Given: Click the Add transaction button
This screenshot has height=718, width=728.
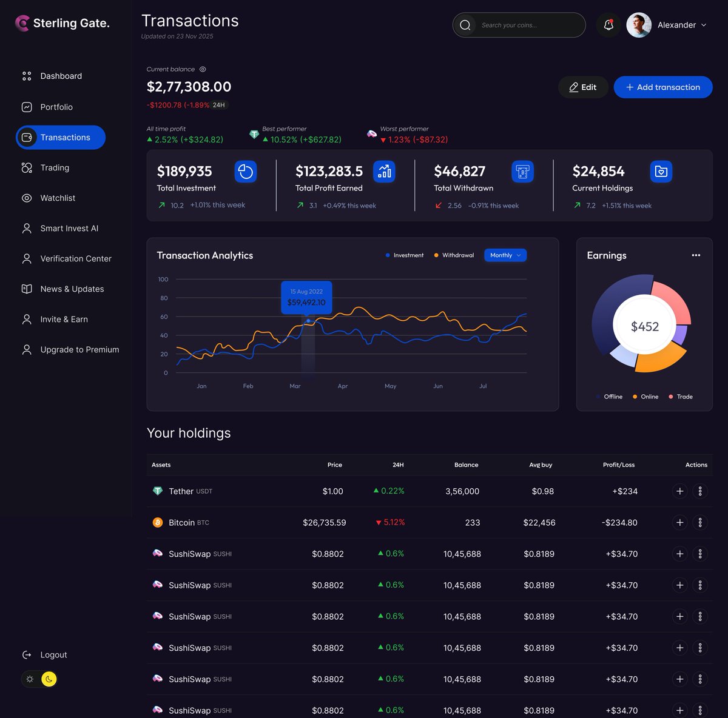Looking at the screenshot, I should pos(663,87).
